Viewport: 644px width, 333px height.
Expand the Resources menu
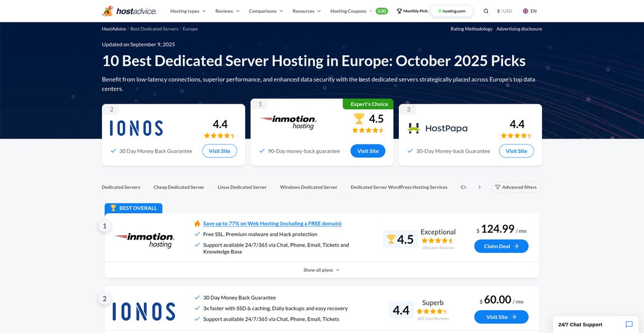tap(306, 11)
